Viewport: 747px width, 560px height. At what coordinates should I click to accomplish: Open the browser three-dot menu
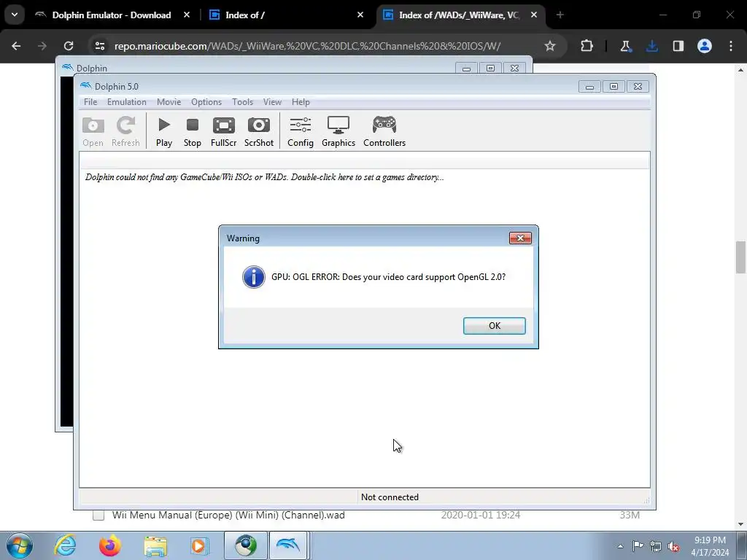click(731, 46)
